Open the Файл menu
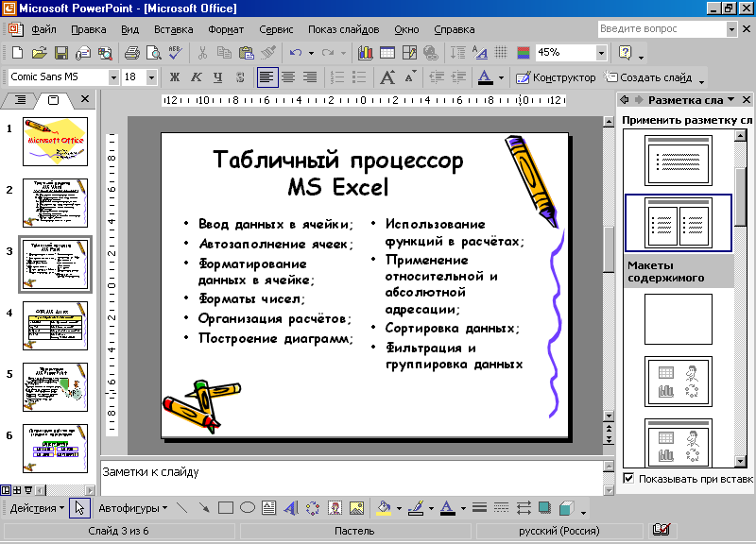 coord(43,29)
